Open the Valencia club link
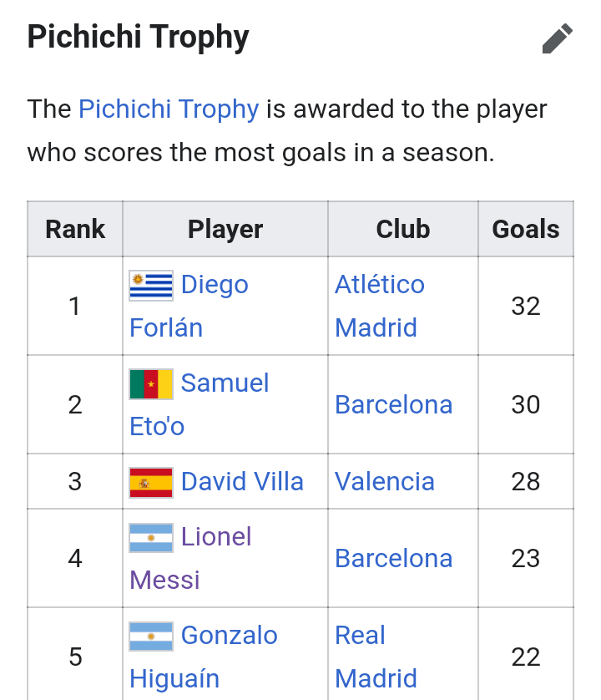The width and height of the screenshot is (601, 700). tap(385, 482)
